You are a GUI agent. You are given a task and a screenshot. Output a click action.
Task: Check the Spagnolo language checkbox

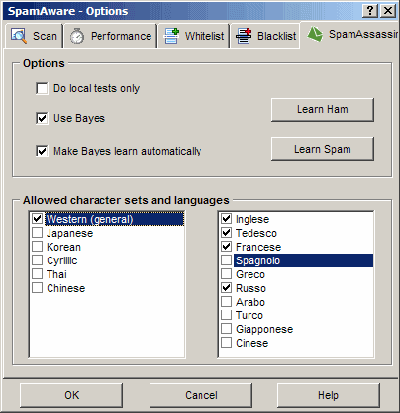tap(227, 260)
